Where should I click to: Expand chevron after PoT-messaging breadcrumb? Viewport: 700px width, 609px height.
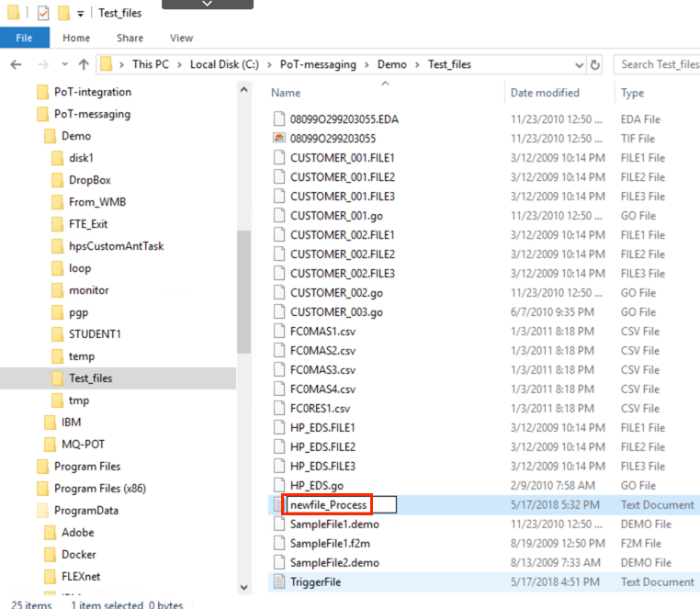(x=367, y=64)
